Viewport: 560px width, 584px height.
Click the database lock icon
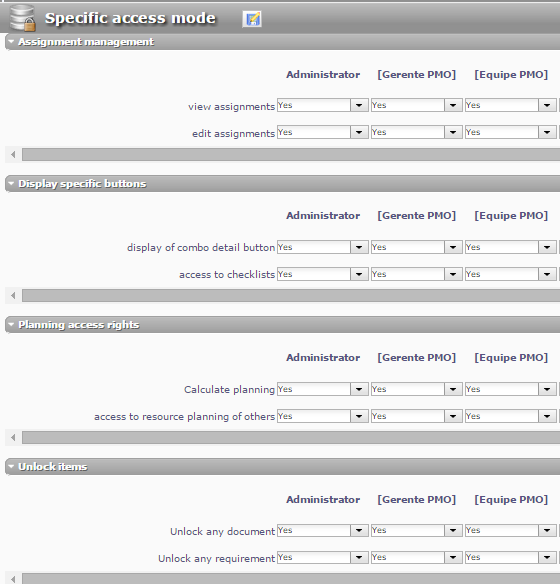pyautogui.click(x=22, y=18)
